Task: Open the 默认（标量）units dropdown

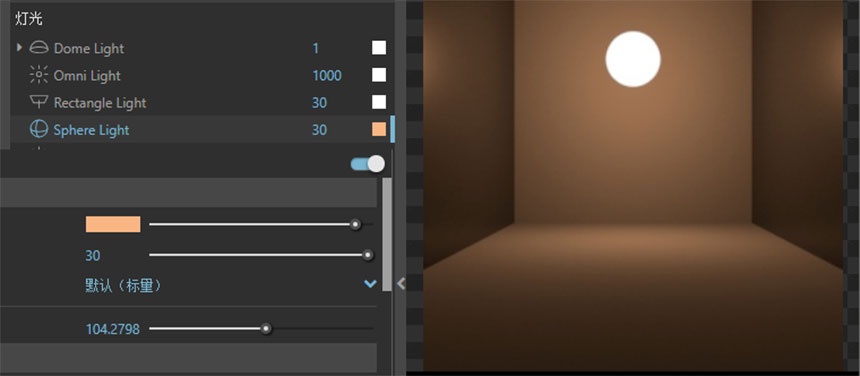Action: [231, 285]
